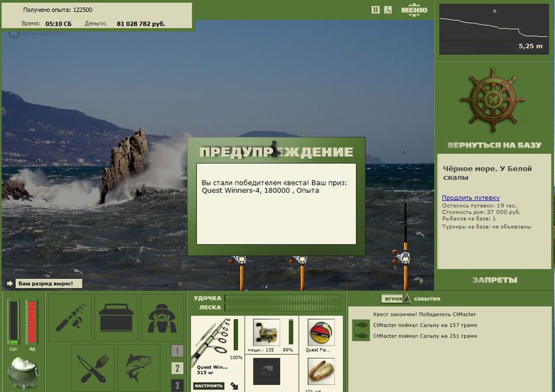The height and width of the screenshot is (392, 555).
Task: Select the Quest Win rod thumbnail
Action: point(212,342)
